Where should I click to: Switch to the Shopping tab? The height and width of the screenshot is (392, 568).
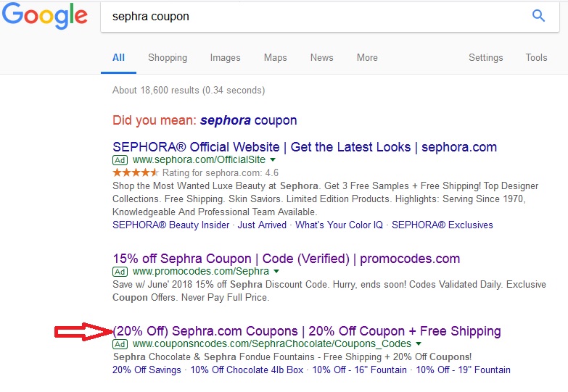click(x=168, y=57)
